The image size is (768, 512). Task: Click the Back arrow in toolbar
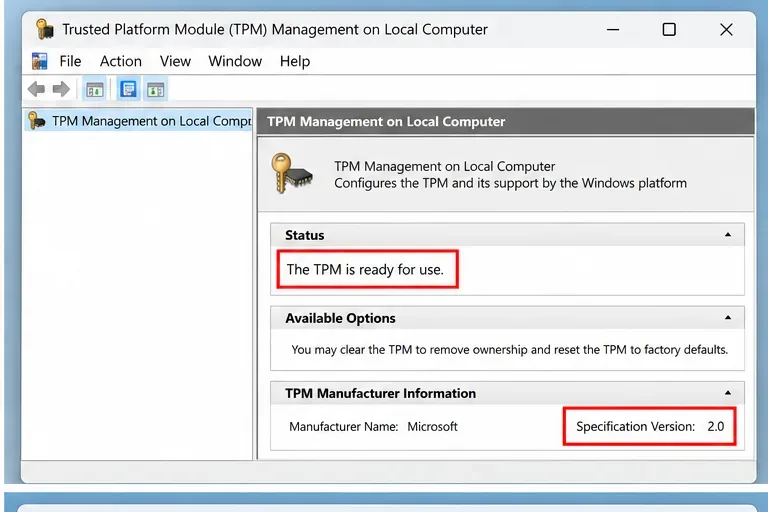click(36, 89)
